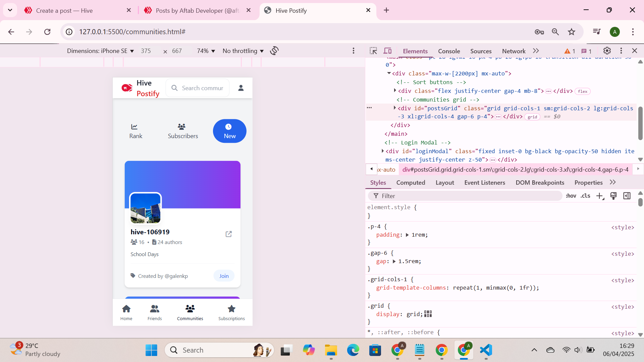Switch to the Console tab
Screen dimensions: 644x362
449,51
